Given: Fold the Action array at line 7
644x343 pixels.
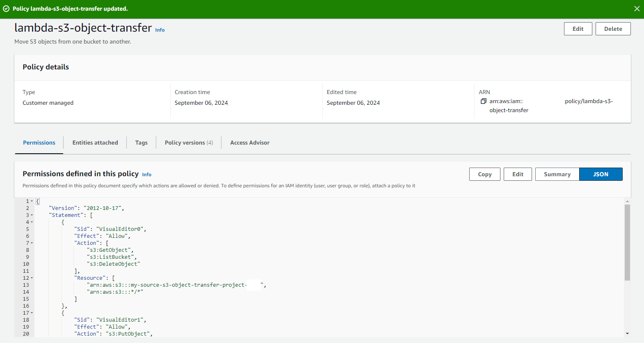Looking at the screenshot, I should (x=32, y=243).
